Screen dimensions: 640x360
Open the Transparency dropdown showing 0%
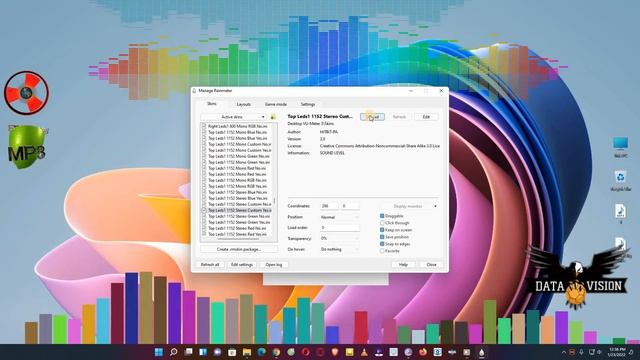click(x=340, y=238)
